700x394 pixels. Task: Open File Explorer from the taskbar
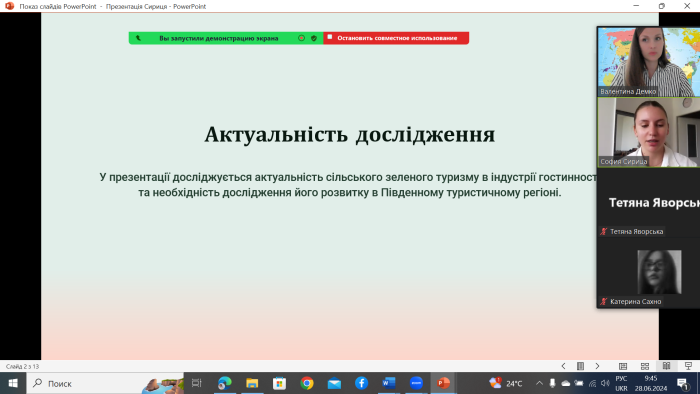tap(252, 383)
